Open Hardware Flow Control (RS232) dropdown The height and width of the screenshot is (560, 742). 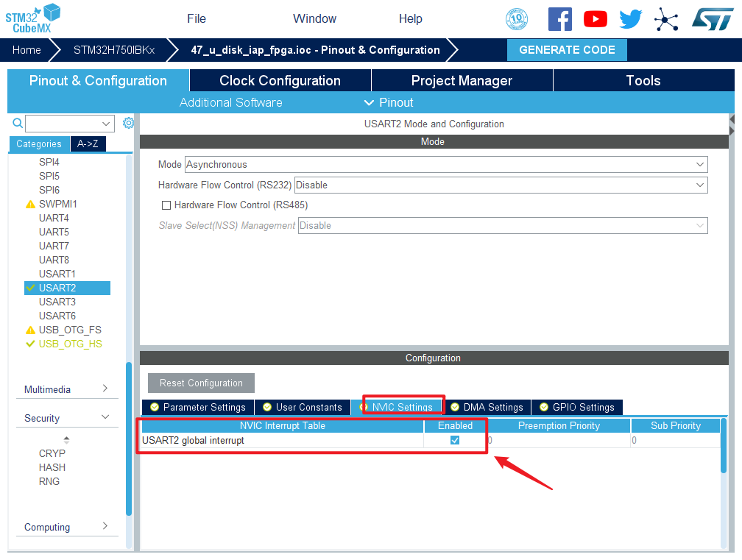[501, 185]
